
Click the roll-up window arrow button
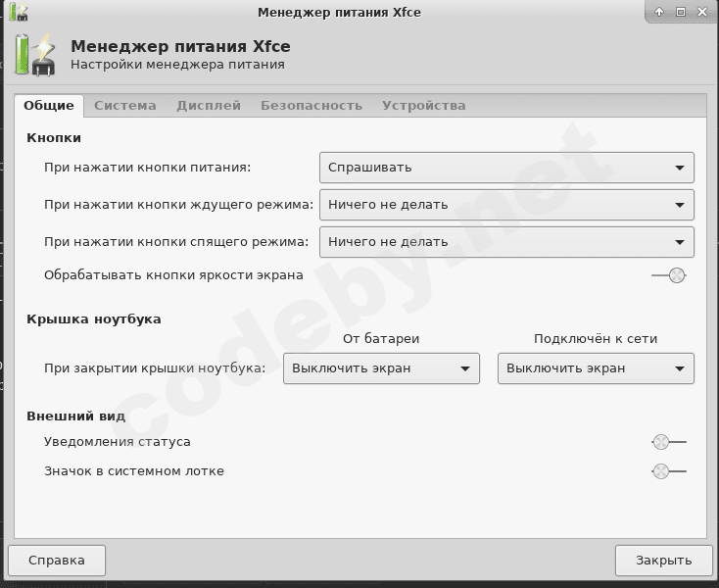[x=659, y=12]
